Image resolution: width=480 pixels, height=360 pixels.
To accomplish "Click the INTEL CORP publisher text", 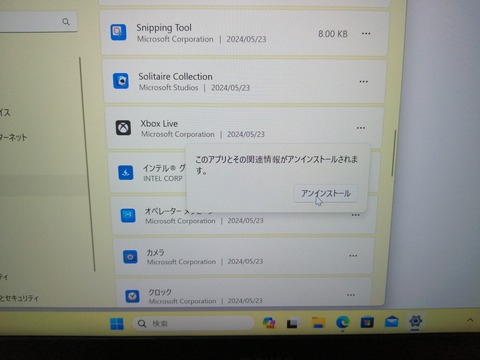I will [x=163, y=179].
